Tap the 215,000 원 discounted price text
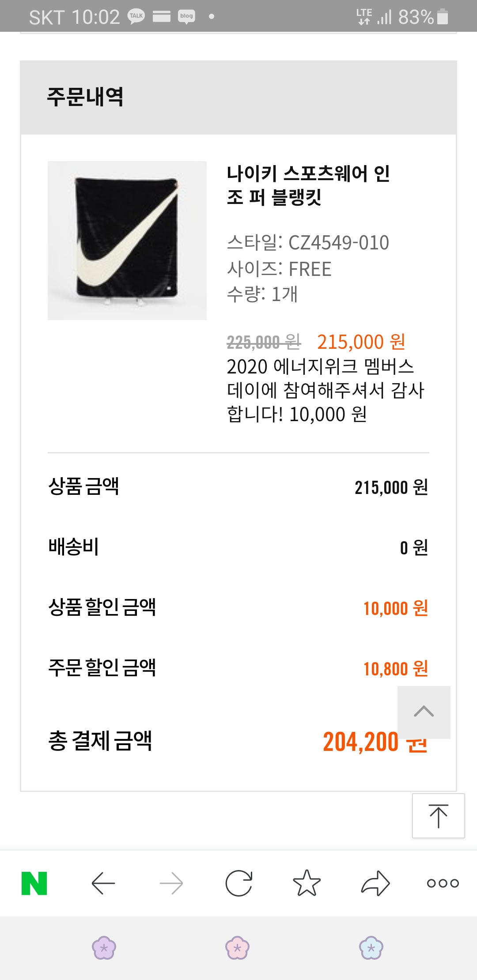 click(x=361, y=342)
